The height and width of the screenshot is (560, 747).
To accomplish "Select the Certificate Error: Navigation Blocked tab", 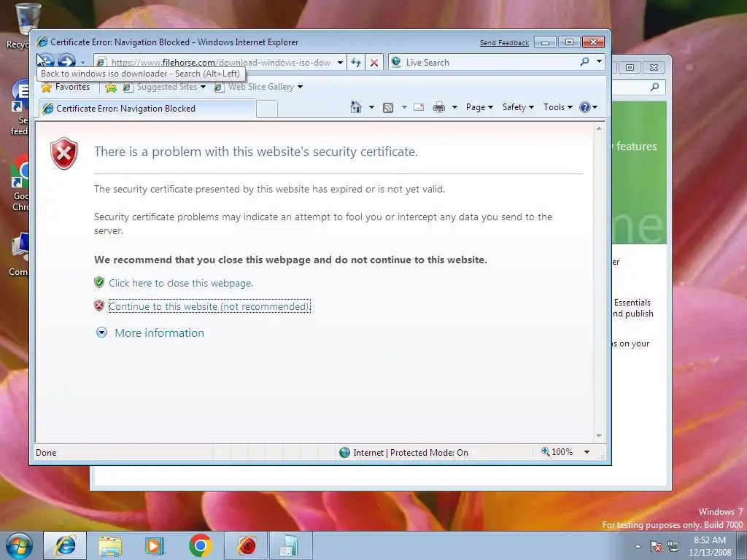I will [147, 109].
